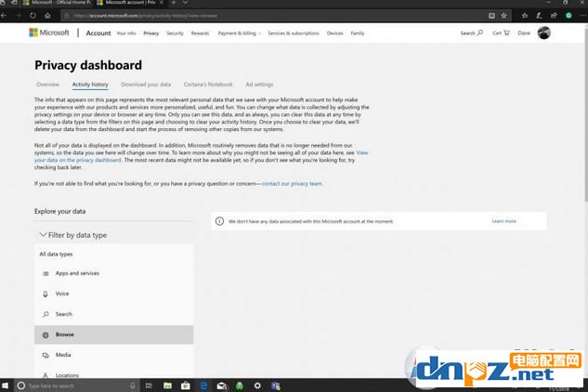Click the browser back arrow
Viewport: 588px width, 392px height.
pyautogui.click(x=4, y=16)
